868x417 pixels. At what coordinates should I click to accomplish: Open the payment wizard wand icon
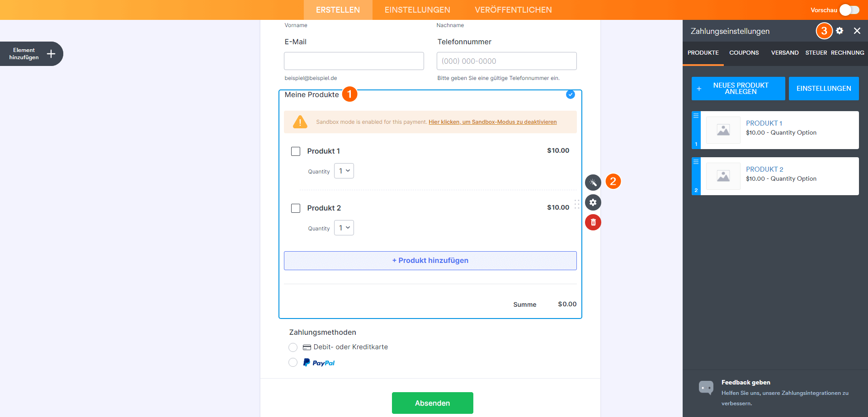pos(593,183)
